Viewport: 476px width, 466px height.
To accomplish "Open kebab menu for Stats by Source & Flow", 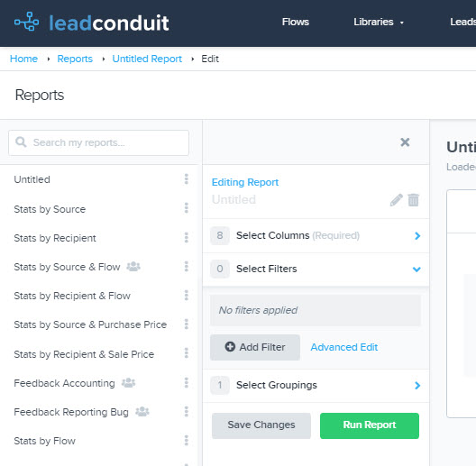I will pyautogui.click(x=187, y=266).
